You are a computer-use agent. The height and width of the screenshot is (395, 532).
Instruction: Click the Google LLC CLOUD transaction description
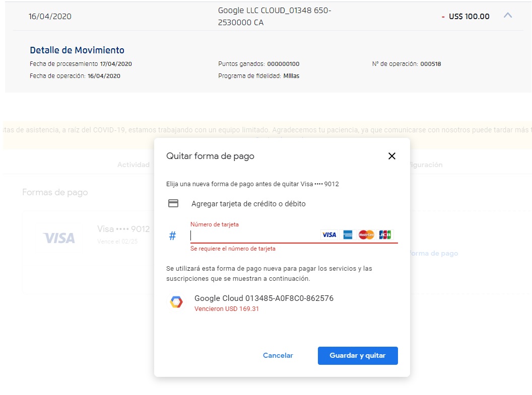[x=275, y=17]
